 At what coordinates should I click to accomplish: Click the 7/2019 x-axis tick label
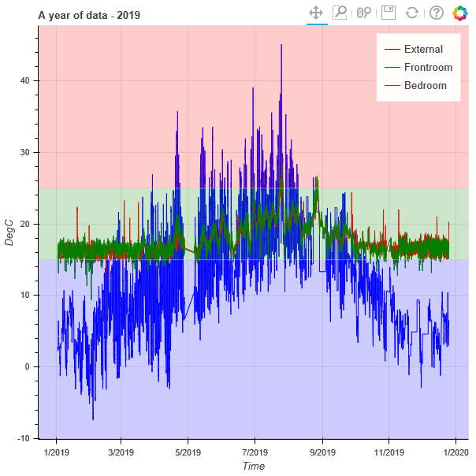[255, 452]
